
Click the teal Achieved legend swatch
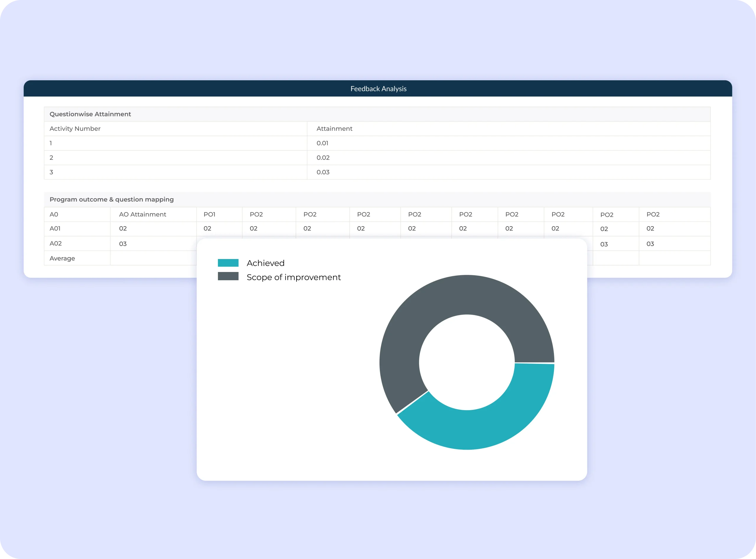click(228, 263)
